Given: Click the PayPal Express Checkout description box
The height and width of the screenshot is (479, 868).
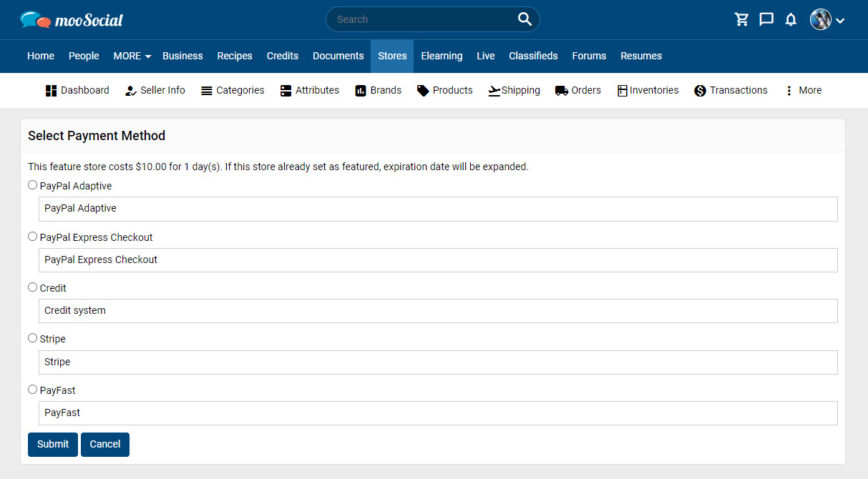Looking at the screenshot, I should click(438, 260).
